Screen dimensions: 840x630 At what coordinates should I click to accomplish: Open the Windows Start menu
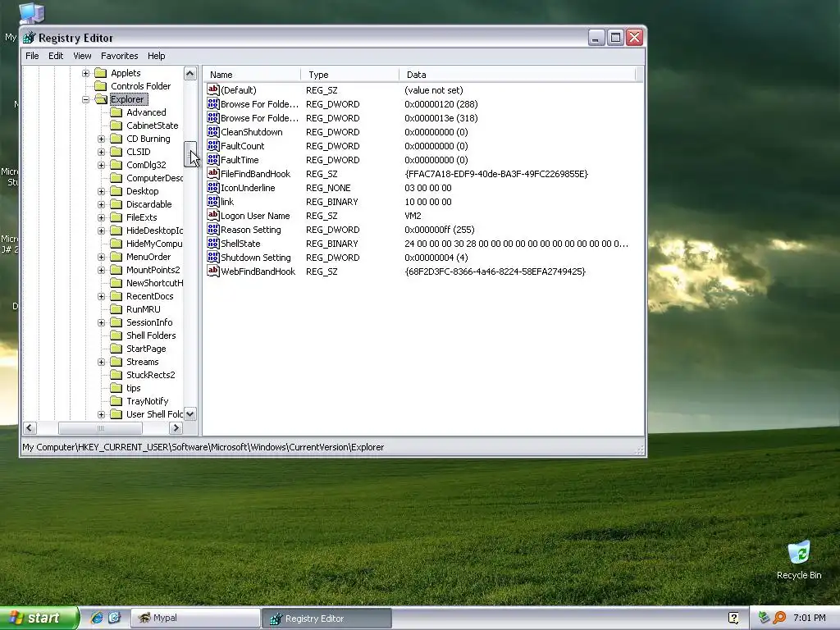pos(39,618)
